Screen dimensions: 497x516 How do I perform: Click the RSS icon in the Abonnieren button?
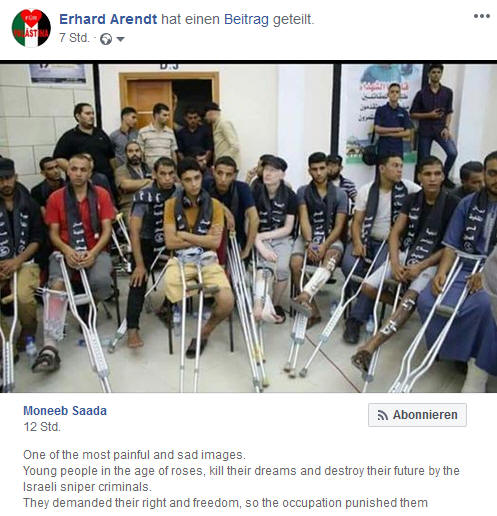tap(382, 415)
